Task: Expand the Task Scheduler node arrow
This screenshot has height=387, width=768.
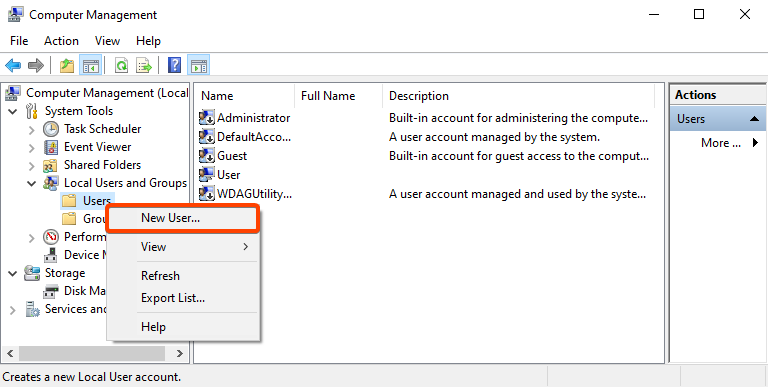Action: (32, 130)
